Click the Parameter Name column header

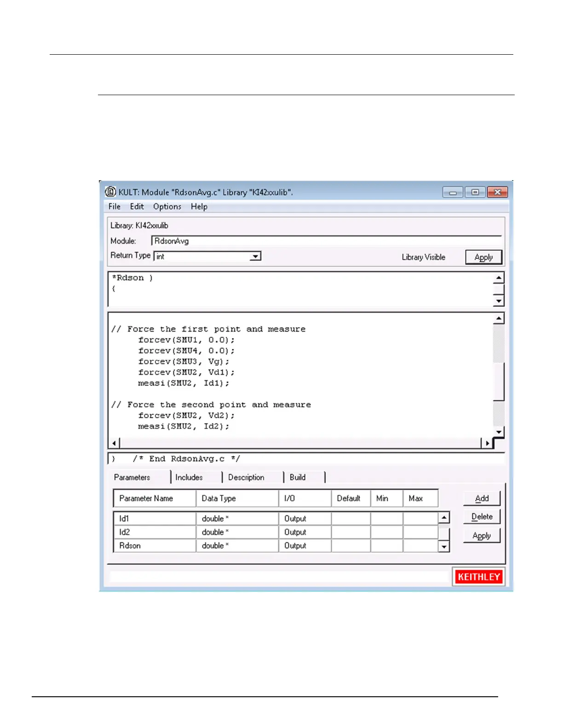[155, 499]
